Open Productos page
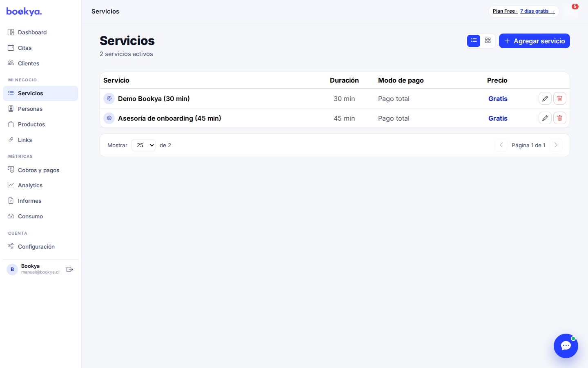Viewport: 588px width, 368px height. (40, 124)
